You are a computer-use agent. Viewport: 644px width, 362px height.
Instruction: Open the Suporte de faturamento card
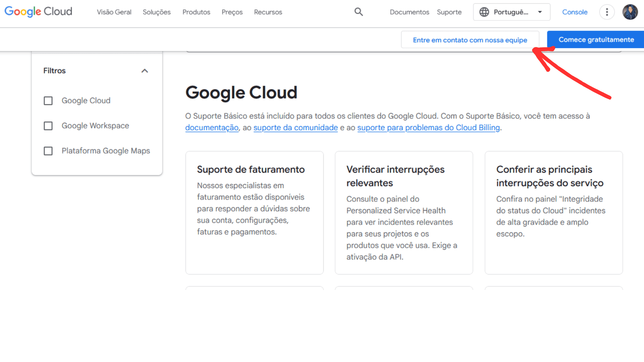point(254,213)
